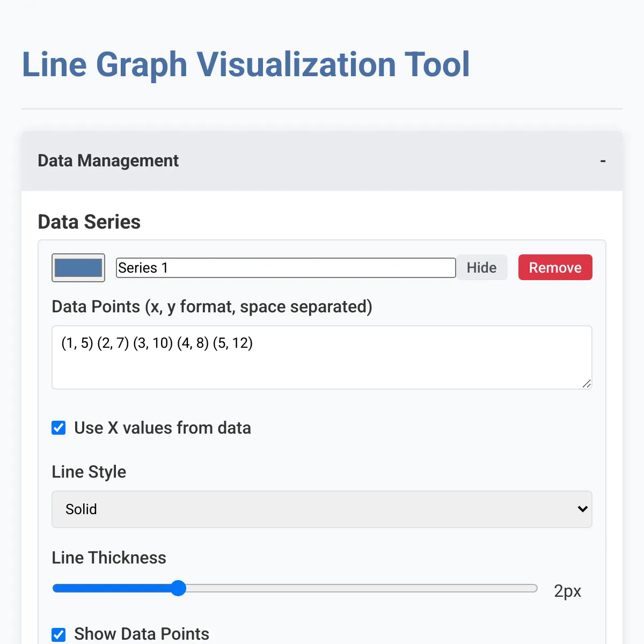Click the Series 1 name field
644x644 pixels.
[x=286, y=268]
